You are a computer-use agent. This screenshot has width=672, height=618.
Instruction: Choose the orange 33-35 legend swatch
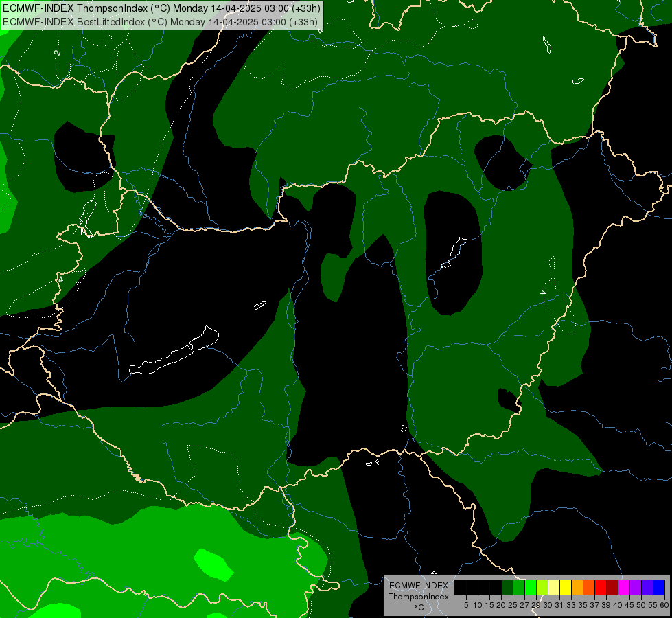pos(577,587)
